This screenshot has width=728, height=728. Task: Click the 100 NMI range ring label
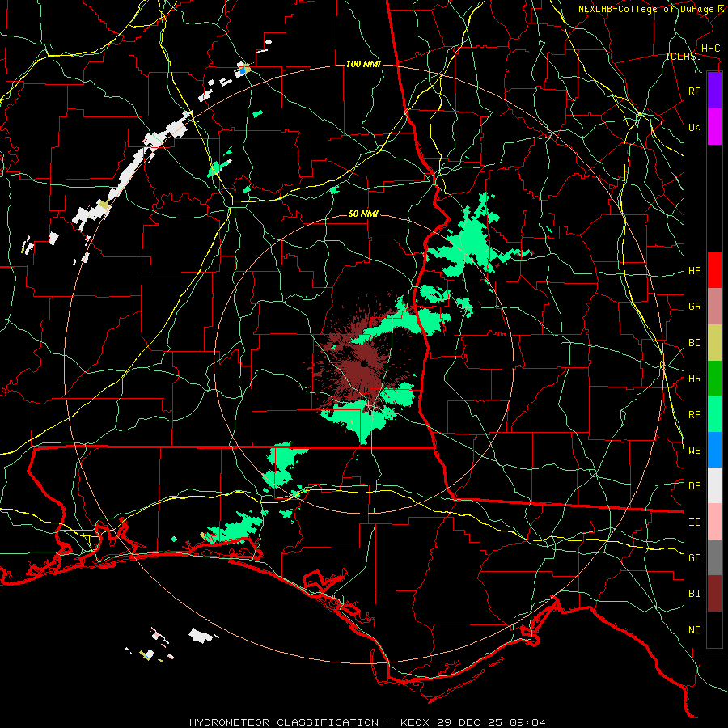point(363,64)
